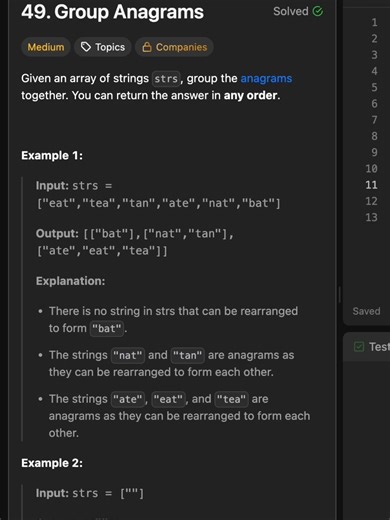The image size is (390, 520).
Task: Click editor line number 1
Action: [x=374, y=22]
